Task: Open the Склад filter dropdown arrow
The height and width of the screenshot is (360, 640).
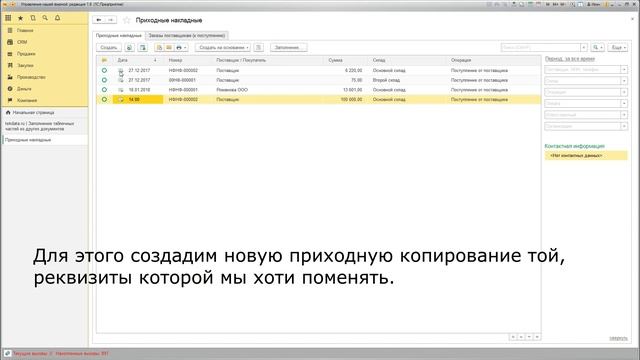Action: coord(624,81)
